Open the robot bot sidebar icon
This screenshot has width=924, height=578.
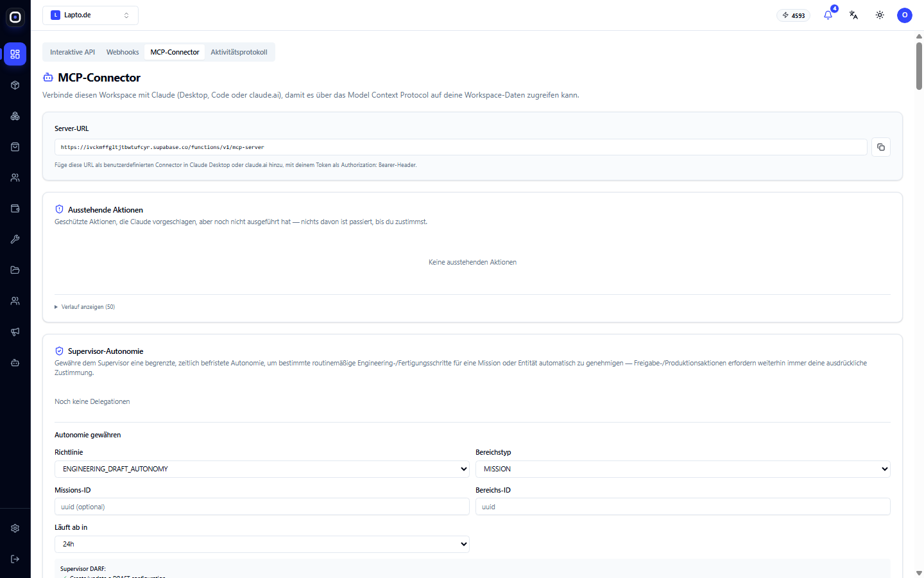(15, 362)
